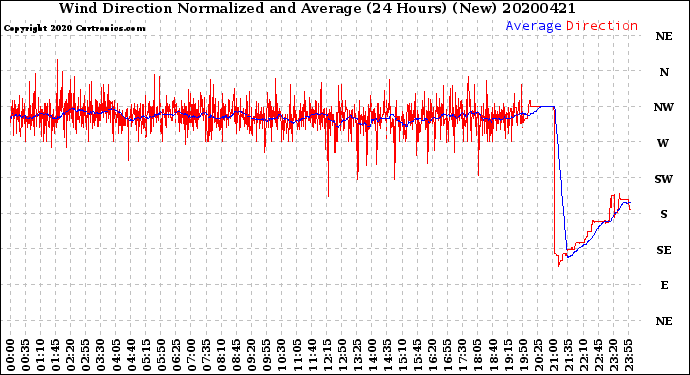Click the 22:10 time label
Viewport: 690px width, 375px height.
coord(584,355)
